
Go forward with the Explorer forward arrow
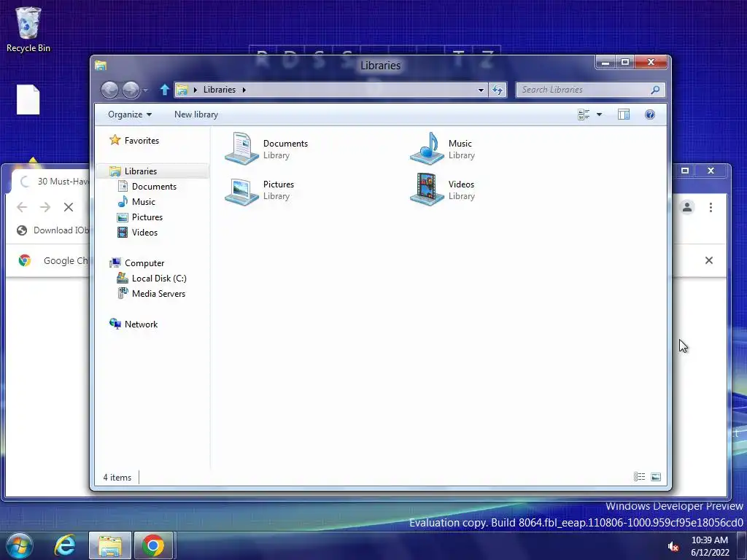(131, 90)
